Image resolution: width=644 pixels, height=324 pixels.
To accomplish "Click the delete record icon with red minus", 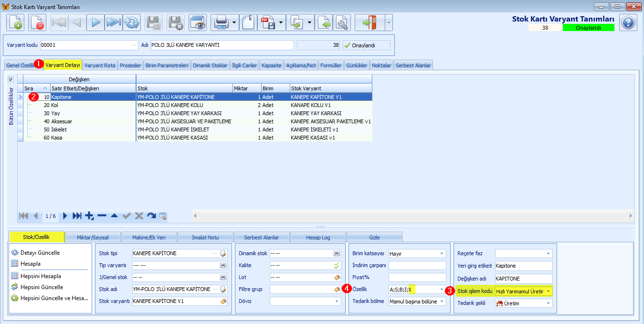I will click(37, 22).
